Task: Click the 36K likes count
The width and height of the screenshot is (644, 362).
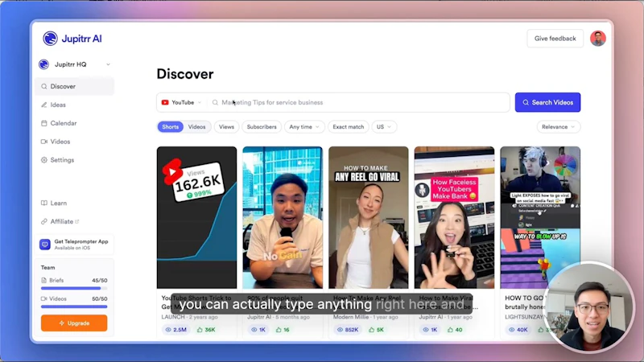Action: point(206,330)
